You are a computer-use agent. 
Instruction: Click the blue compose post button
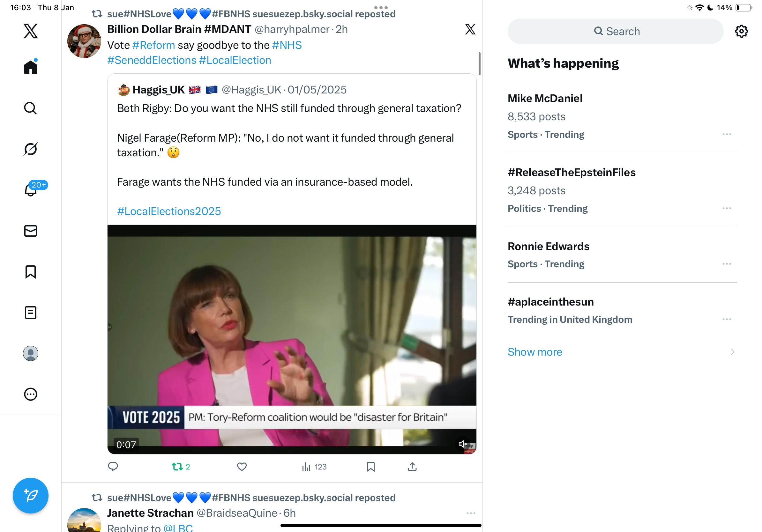31,496
